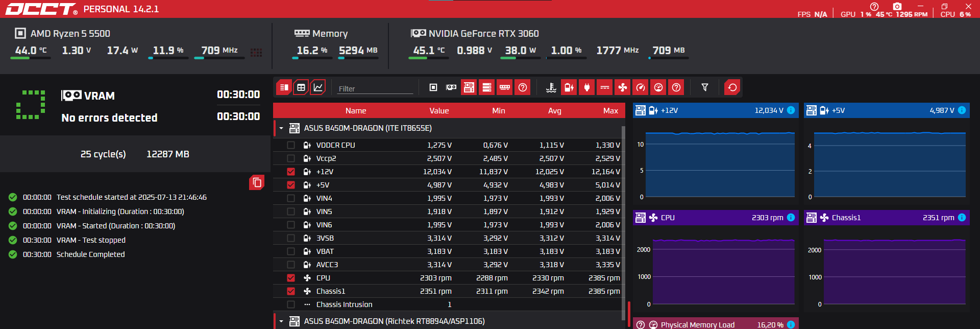Sort by the Name column header
This screenshot has width=980, height=329.
pyautogui.click(x=356, y=111)
